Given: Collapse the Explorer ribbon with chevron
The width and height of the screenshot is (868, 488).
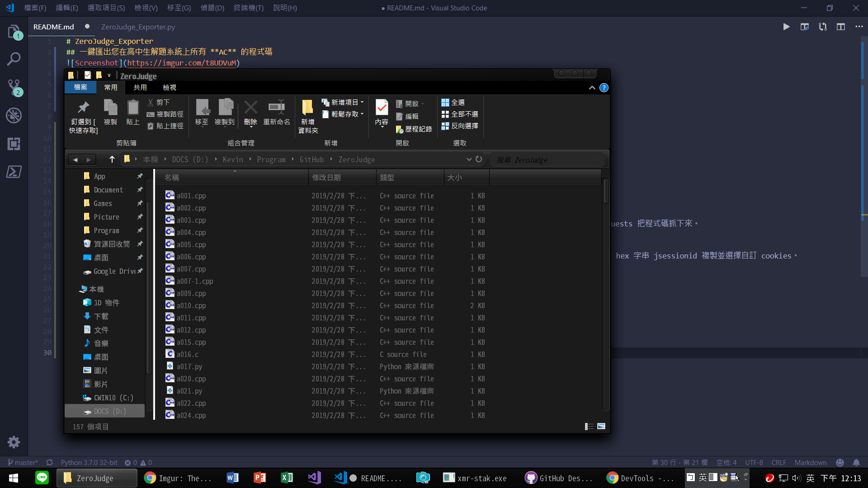Looking at the screenshot, I should [592, 88].
